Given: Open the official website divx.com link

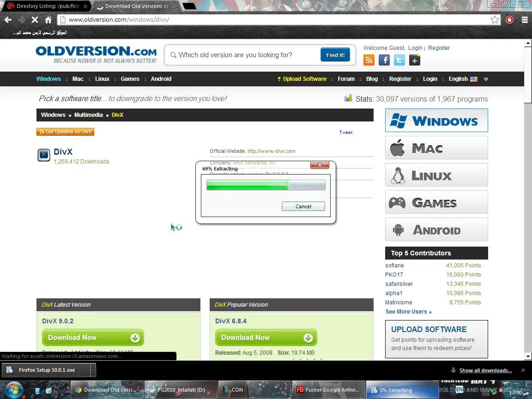Looking at the screenshot, I should [x=271, y=151].
